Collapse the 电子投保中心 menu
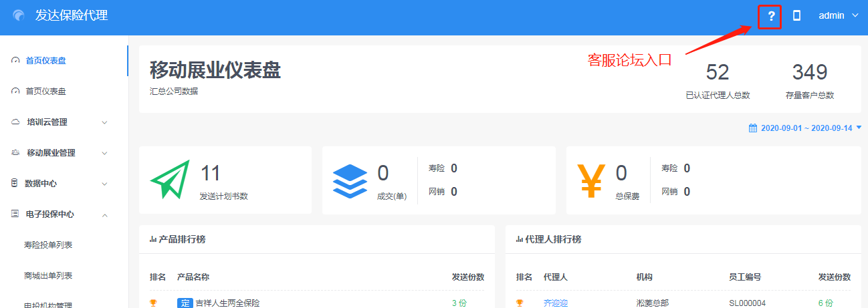Screen dimensions: 868x308 pyautogui.click(x=60, y=214)
